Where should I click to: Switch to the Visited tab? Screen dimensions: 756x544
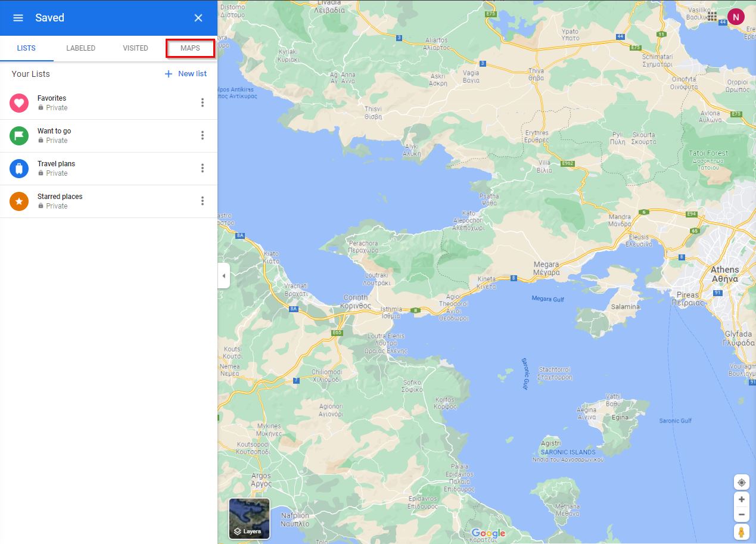135,48
